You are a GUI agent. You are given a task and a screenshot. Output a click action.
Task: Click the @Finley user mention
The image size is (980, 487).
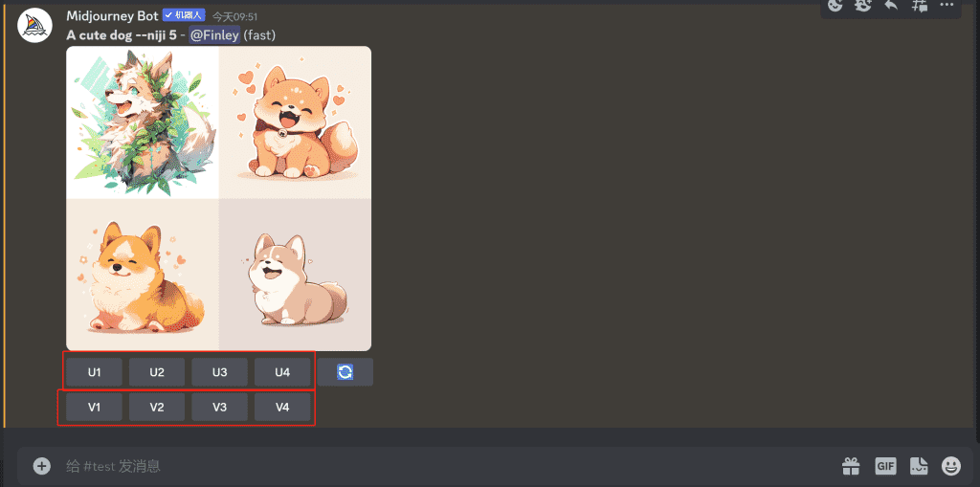point(214,35)
